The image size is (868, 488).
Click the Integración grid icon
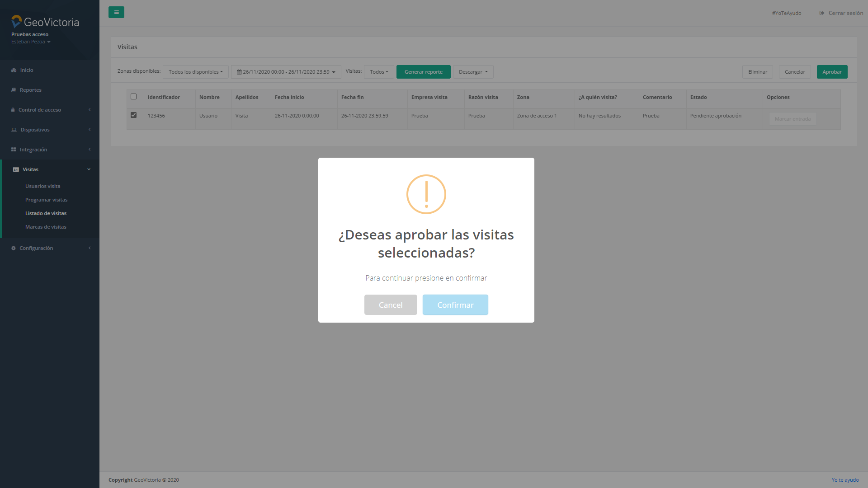[x=14, y=150]
